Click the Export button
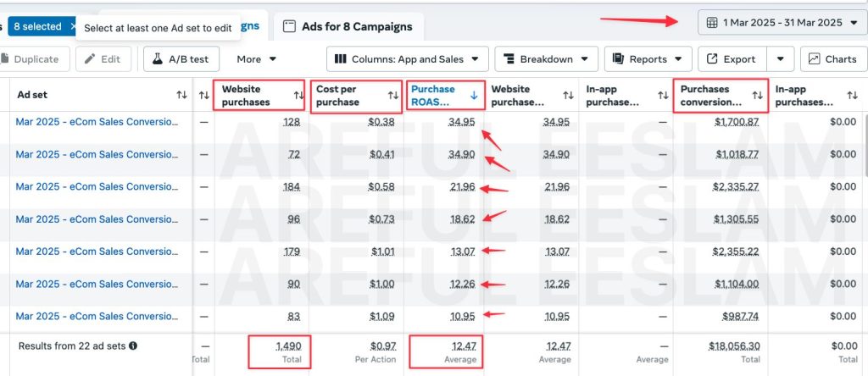868x376 pixels. (732, 59)
